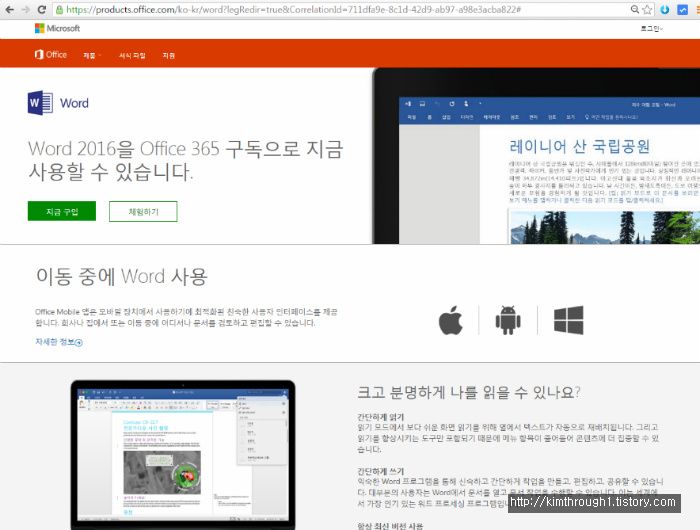Click the 체험하기 outlined button
The image size is (700, 530).
pos(143,211)
